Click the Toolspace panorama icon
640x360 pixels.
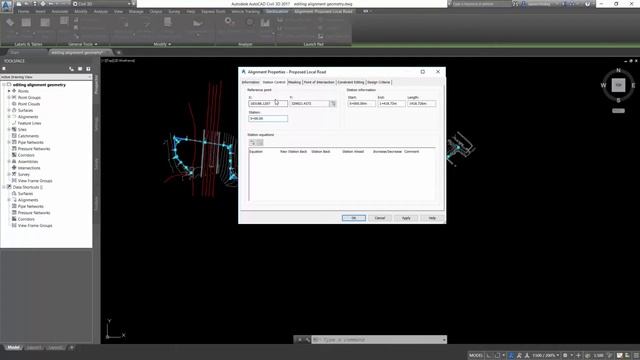(80, 69)
